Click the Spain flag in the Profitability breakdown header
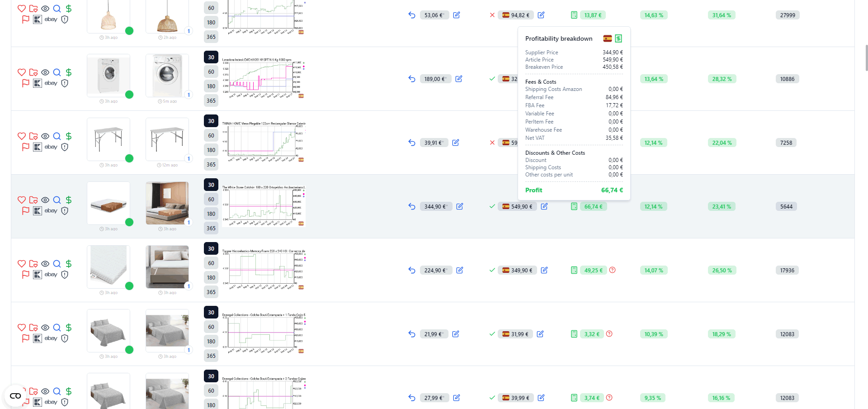Screen dimensions: 868x409 608,38
